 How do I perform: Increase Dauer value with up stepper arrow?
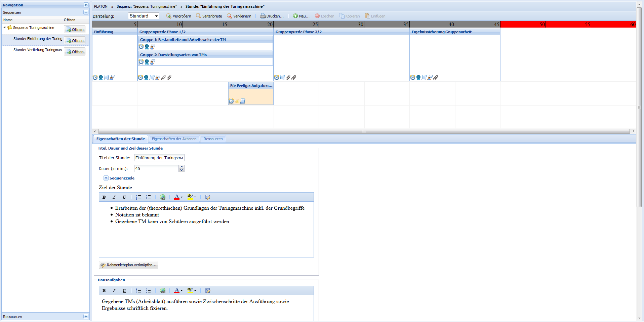coord(182,167)
